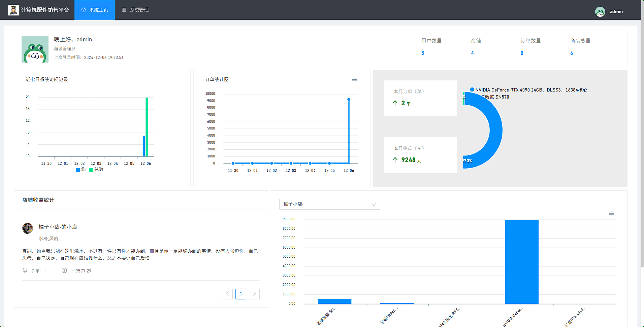Toggle the 总数 green legend swatch
This screenshot has height=327, width=644.
(91, 170)
